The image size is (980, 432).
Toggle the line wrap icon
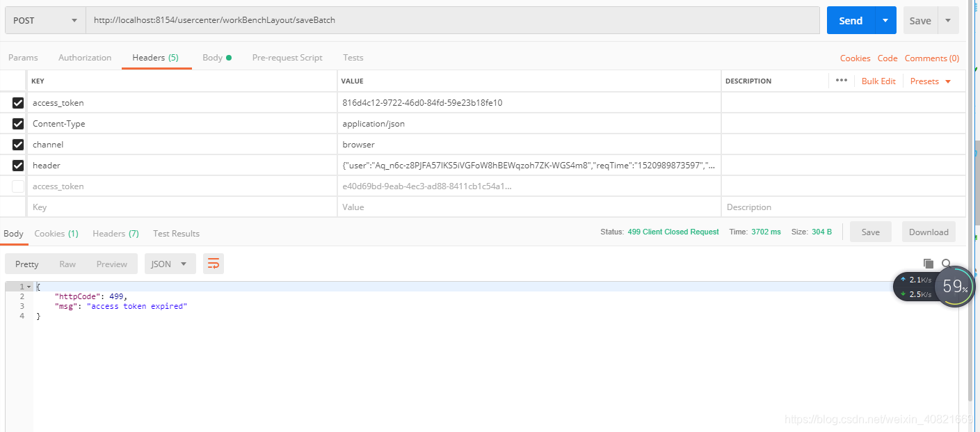[214, 264]
